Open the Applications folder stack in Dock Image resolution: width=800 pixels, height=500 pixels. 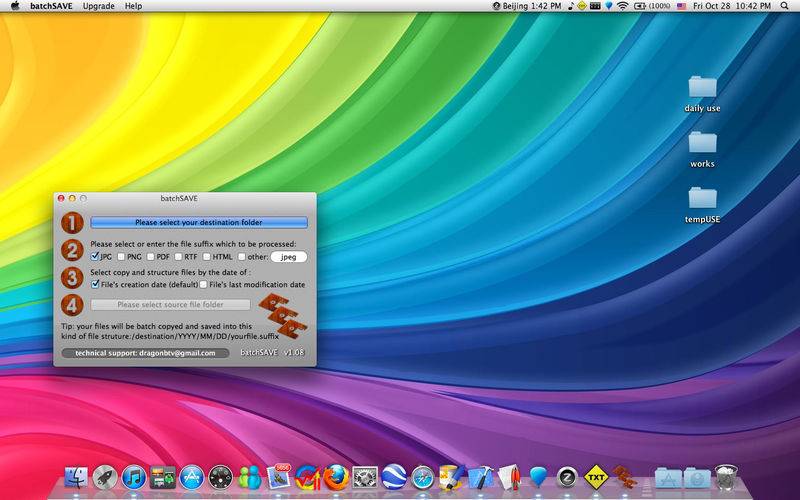(x=668, y=478)
